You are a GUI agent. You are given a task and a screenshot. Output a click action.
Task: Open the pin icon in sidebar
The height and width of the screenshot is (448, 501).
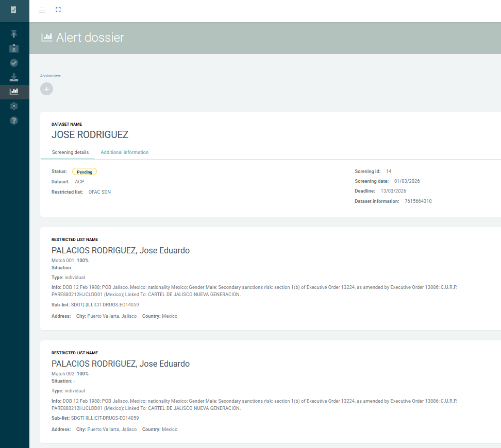[14, 34]
